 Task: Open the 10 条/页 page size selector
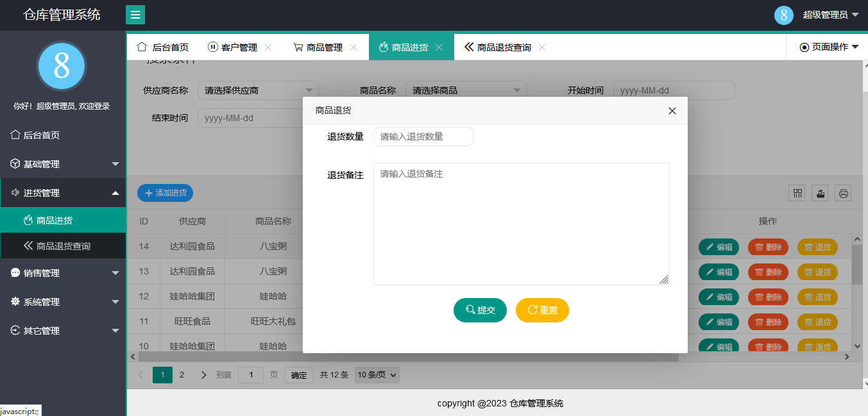pyautogui.click(x=376, y=374)
